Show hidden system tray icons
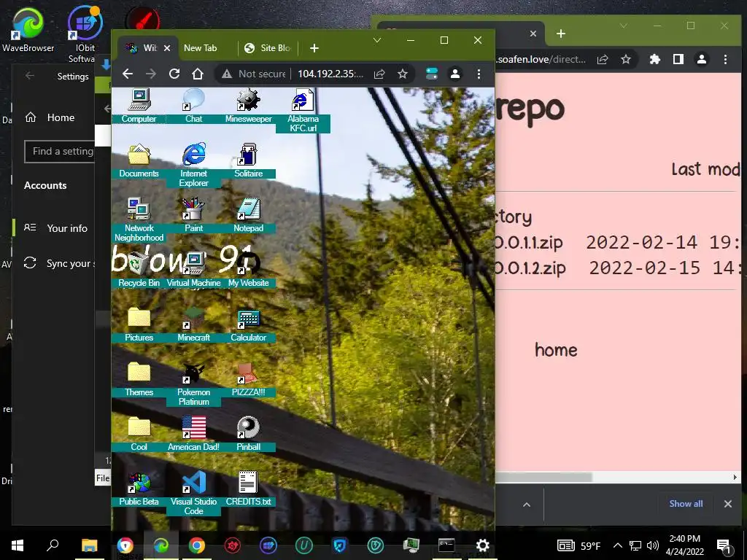This screenshot has height=560, width=747. (617, 545)
